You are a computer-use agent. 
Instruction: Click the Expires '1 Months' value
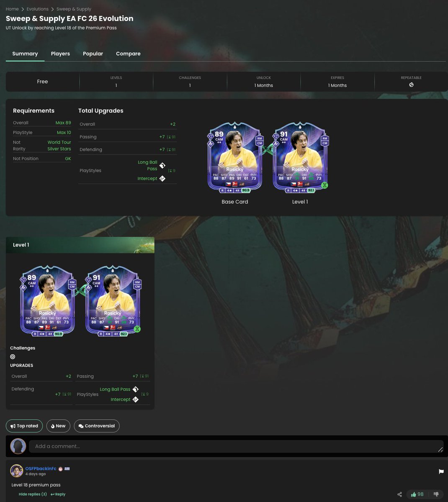tap(337, 85)
